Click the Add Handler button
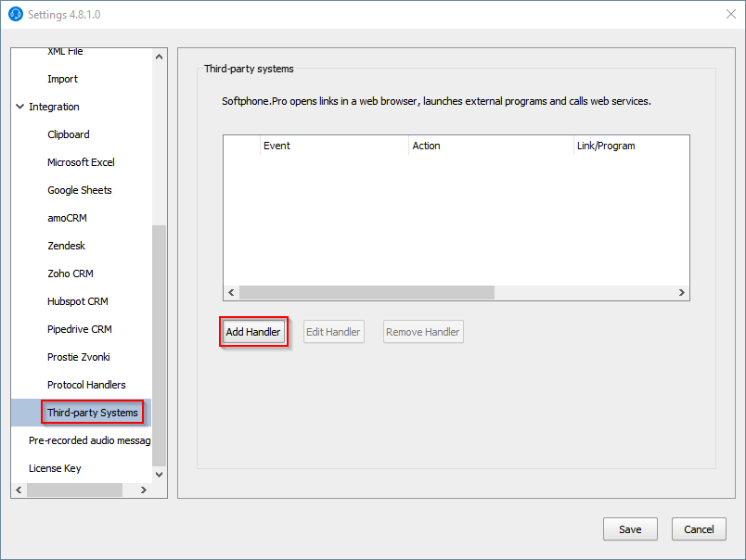The height and width of the screenshot is (560, 746). [252, 331]
